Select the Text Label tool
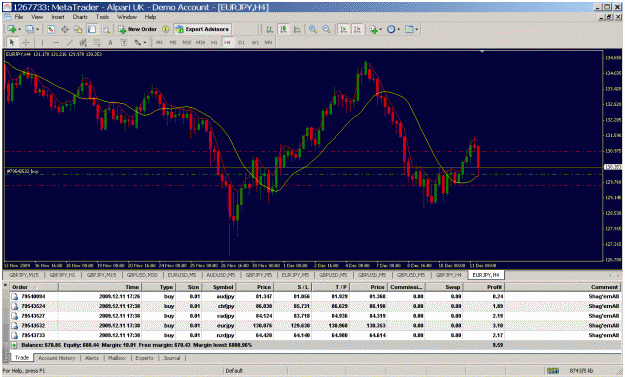625x377 pixels. pos(124,42)
